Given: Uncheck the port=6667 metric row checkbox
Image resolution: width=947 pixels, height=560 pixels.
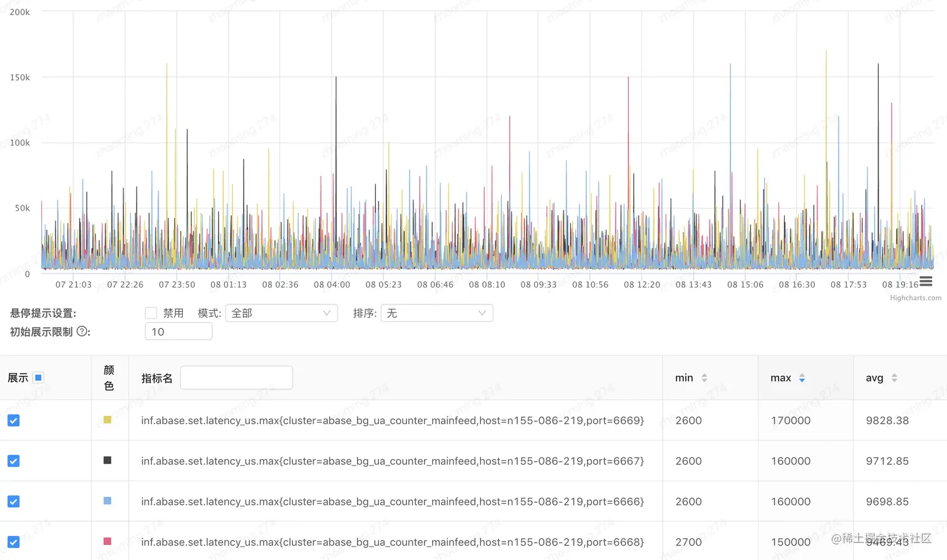Looking at the screenshot, I should (14, 461).
